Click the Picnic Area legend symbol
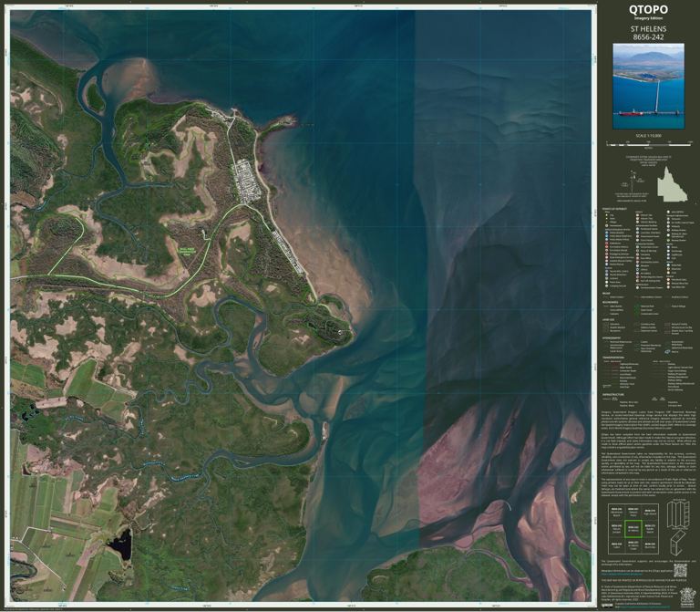This screenshot has width=700, height=612. pos(607,282)
